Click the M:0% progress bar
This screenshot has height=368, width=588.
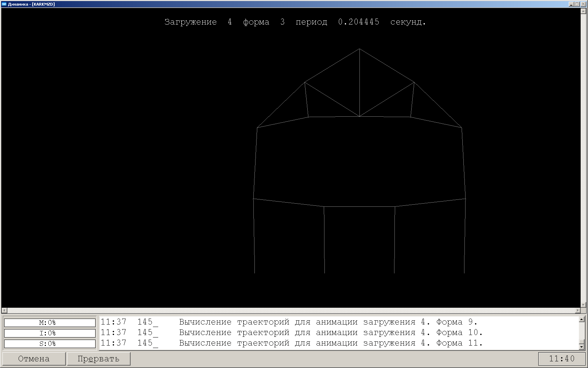(50, 322)
